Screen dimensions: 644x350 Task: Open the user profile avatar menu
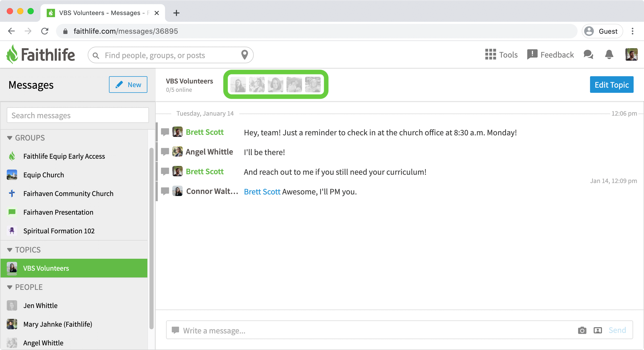[x=631, y=55]
